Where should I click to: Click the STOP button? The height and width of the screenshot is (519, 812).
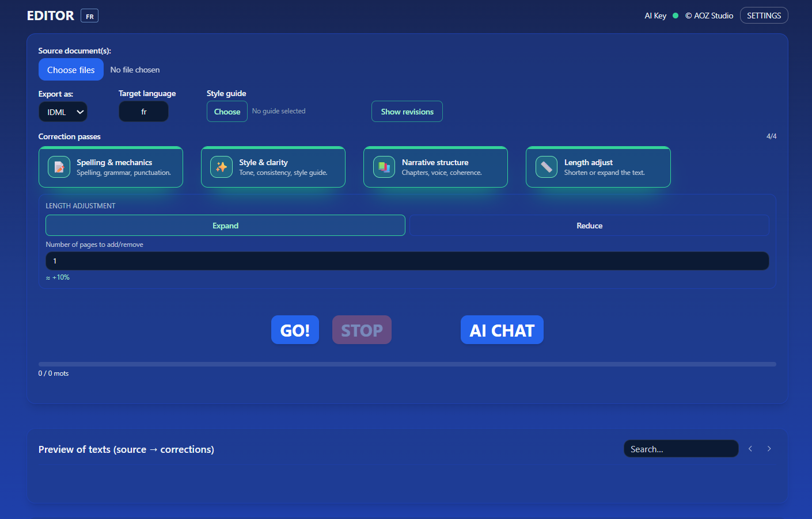click(362, 330)
